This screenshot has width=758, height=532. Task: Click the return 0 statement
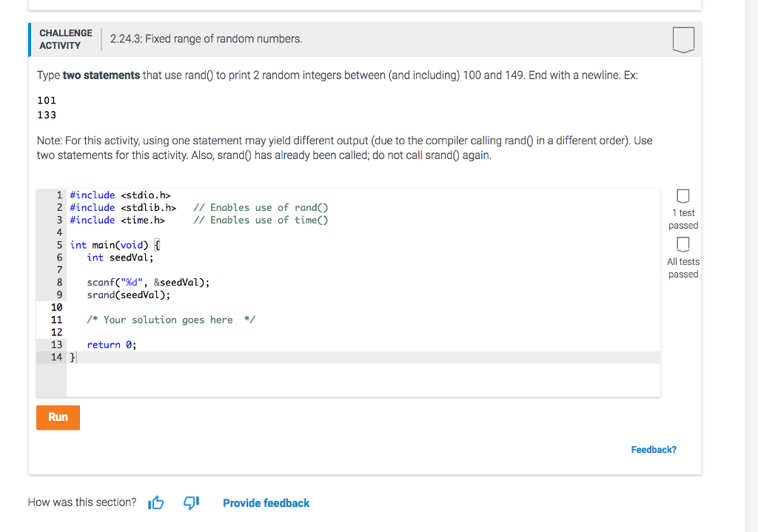click(110, 344)
